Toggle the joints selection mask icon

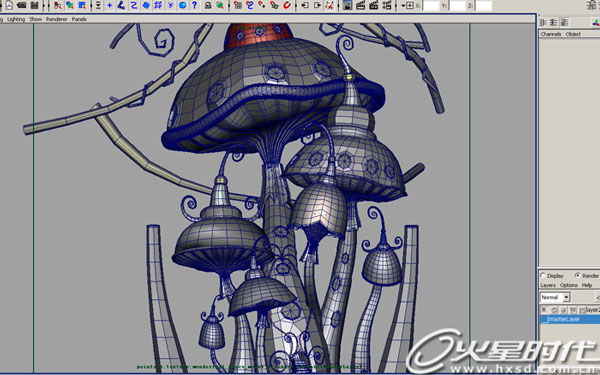(x=121, y=5)
